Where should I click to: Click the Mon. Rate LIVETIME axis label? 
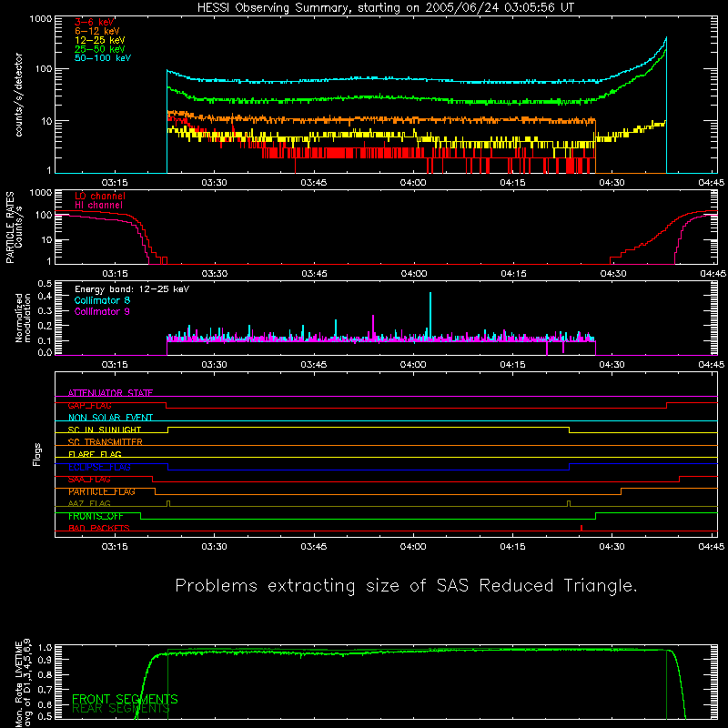tap(23, 683)
